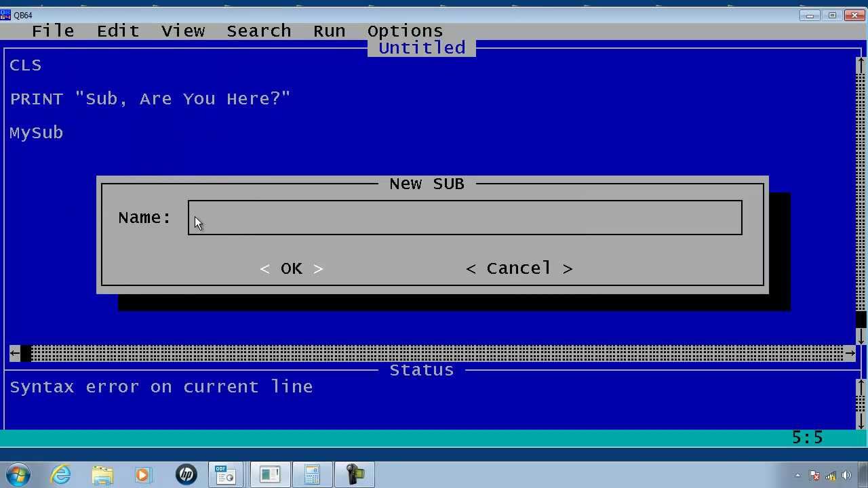The image size is (868, 488).
Task: Open the Run menu
Action: pyautogui.click(x=330, y=31)
